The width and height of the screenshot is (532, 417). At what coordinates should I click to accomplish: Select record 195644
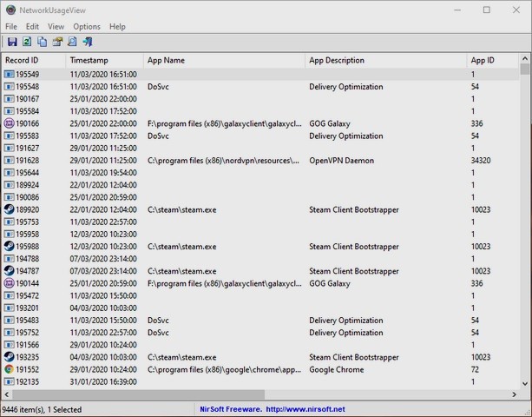tap(260, 173)
